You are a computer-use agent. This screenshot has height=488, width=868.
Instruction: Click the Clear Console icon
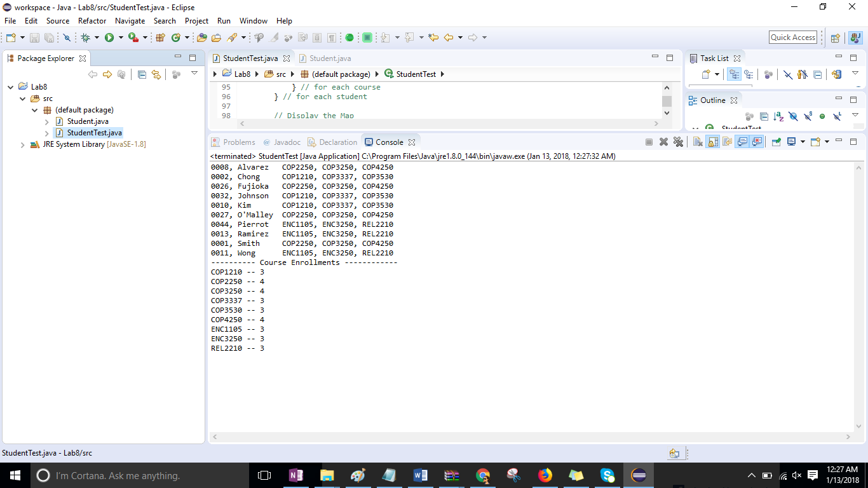(x=698, y=142)
